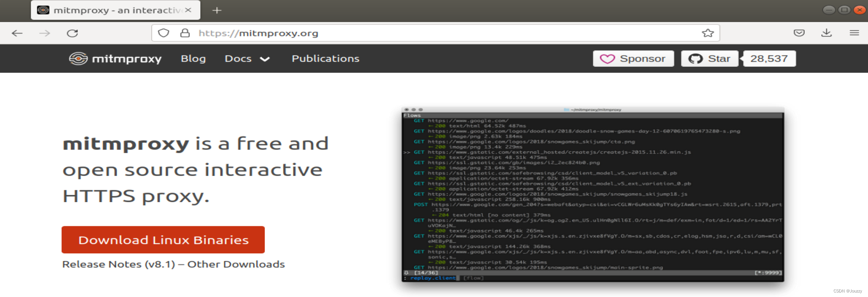Open the Firefox hamburger menu
The image size is (868, 297).
(854, 33)
